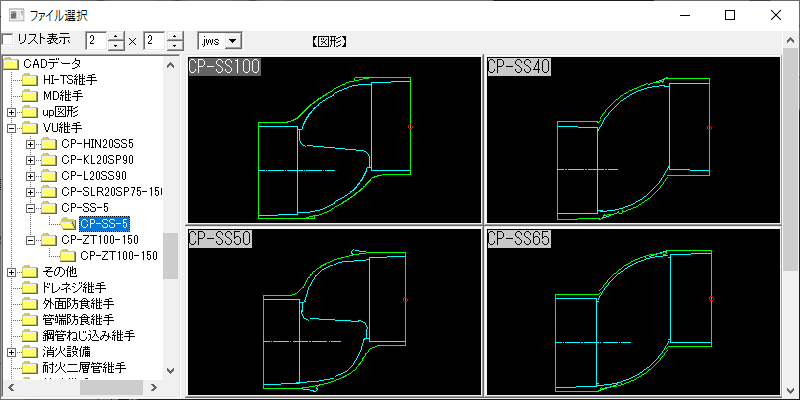The image size is (800, 400).
Task: Expand the CP-HIN20SS5 tree node
Action: [31, 144]
